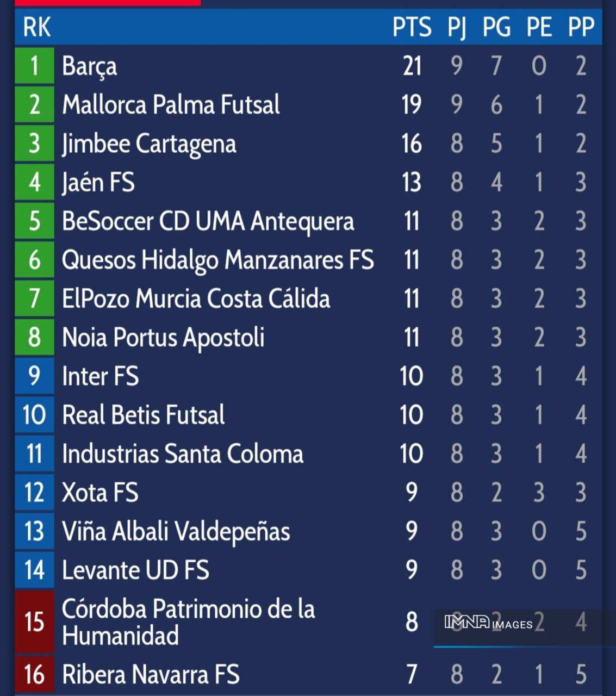Image resolution: width=616 pixels, height=696 pixels.
Task: Click the IMNA Images watermark
Action: click(x=488, y=623)
